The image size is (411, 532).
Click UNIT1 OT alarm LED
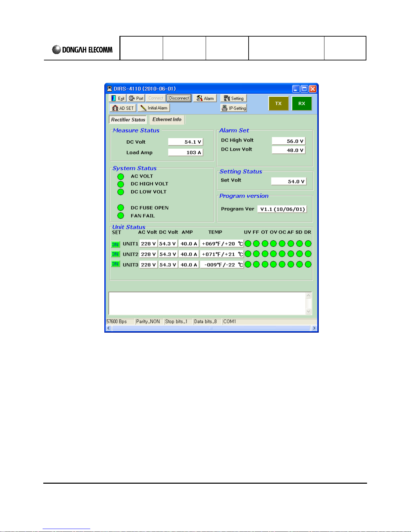265,244
